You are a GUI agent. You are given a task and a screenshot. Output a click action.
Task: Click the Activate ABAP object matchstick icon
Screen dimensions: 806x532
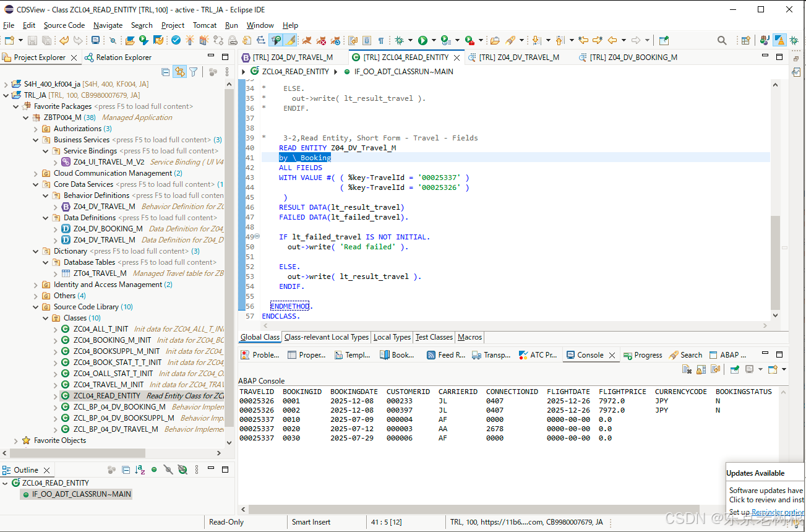(189, 41)
